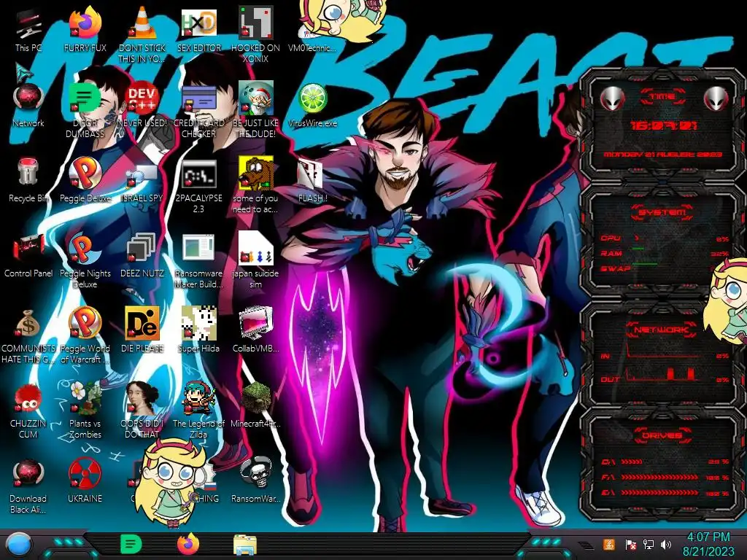747x560 pixels.
Task: Click the SWAP usage row in widget
Action: (665, 268)
